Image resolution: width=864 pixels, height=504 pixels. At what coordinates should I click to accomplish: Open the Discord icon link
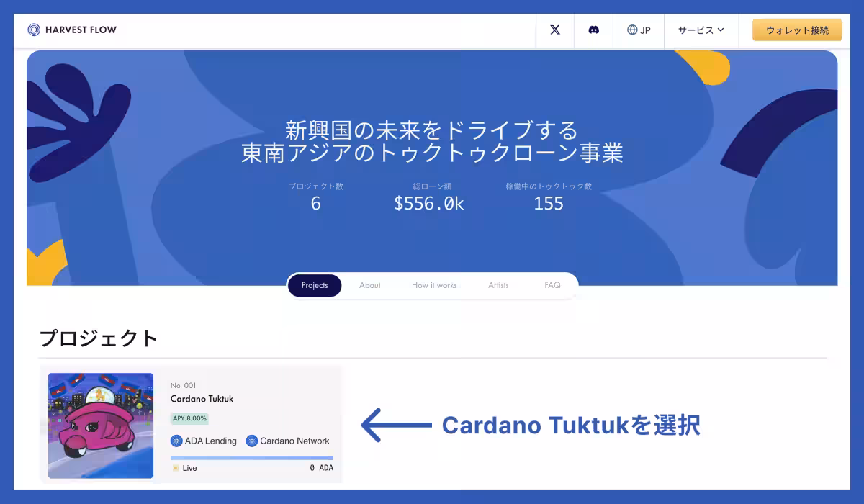594,30
